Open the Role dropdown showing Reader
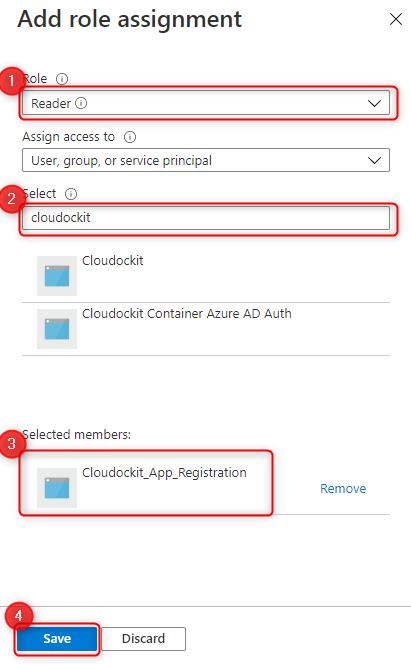 (206, 103)
